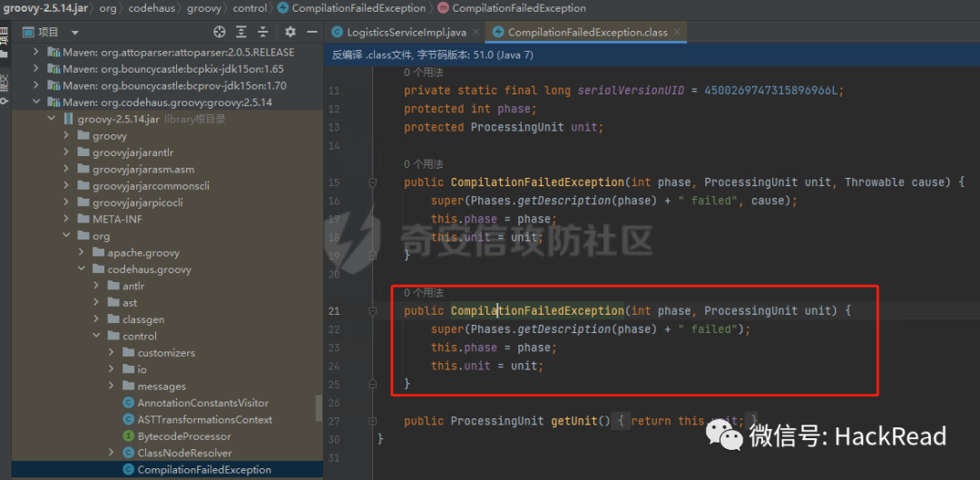Expand the ClassNodeResolver class node

[112, 453]
